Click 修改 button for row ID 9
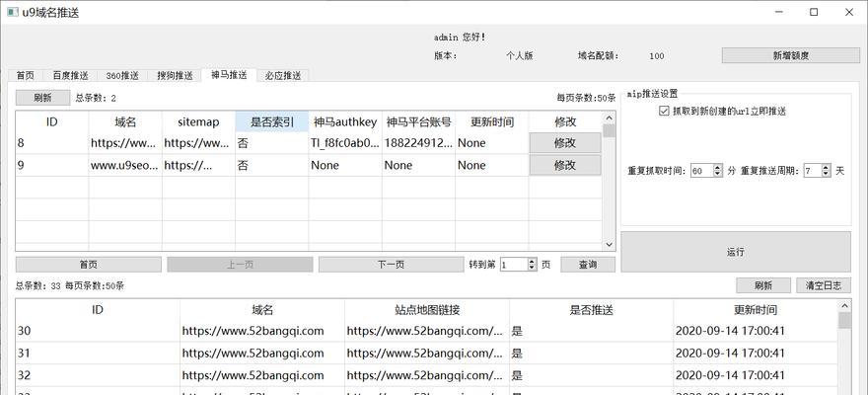Screen dimensions: 868x395 tap(564, 165)
